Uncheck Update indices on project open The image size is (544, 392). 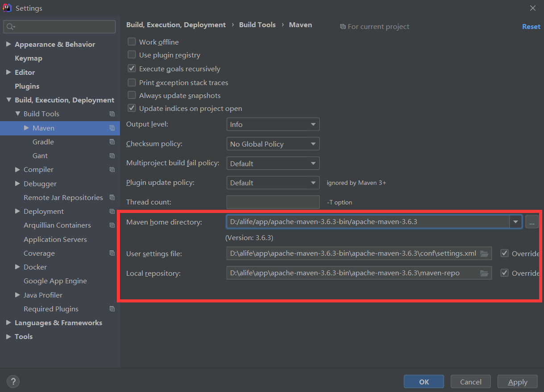[x=132, y=108]
